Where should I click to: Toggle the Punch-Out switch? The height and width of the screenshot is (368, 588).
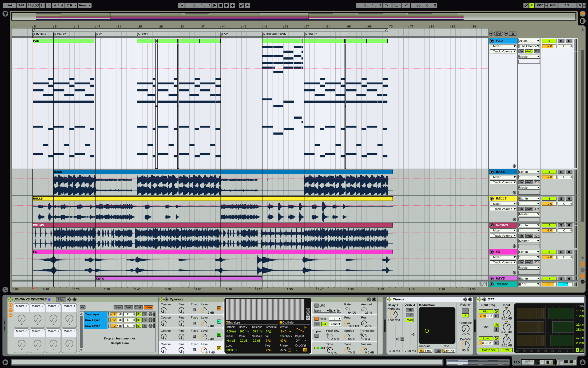pos(405,5)
